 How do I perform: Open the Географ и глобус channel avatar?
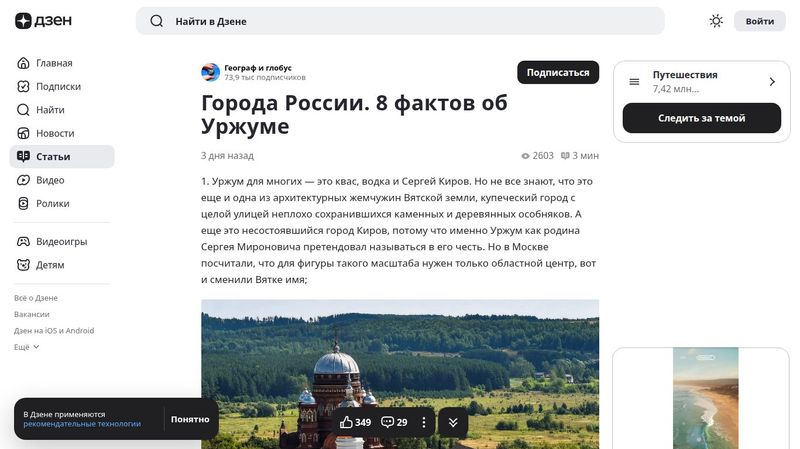210,72
